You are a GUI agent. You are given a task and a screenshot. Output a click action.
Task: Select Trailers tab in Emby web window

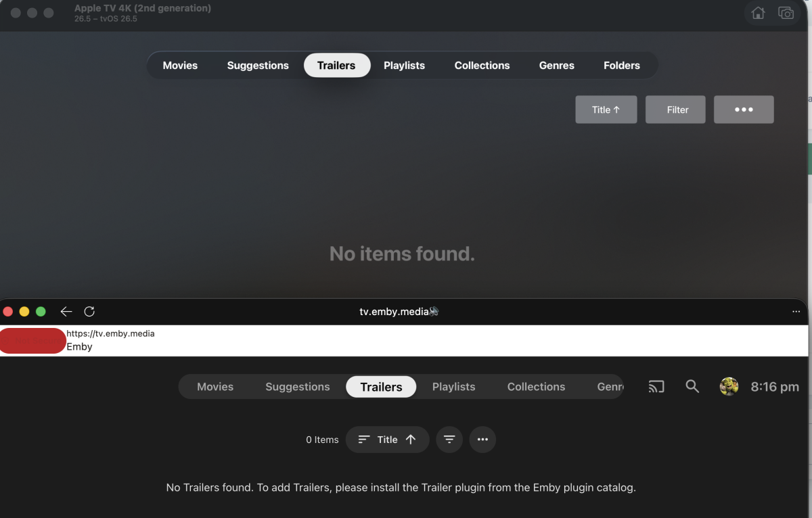coord(381,387)
